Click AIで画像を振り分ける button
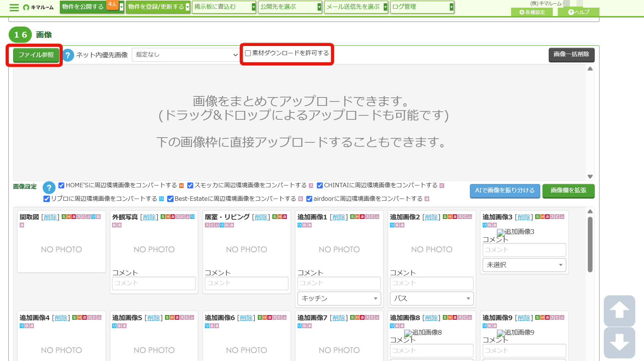Screen dimensions: 644x361 [505, 191]
